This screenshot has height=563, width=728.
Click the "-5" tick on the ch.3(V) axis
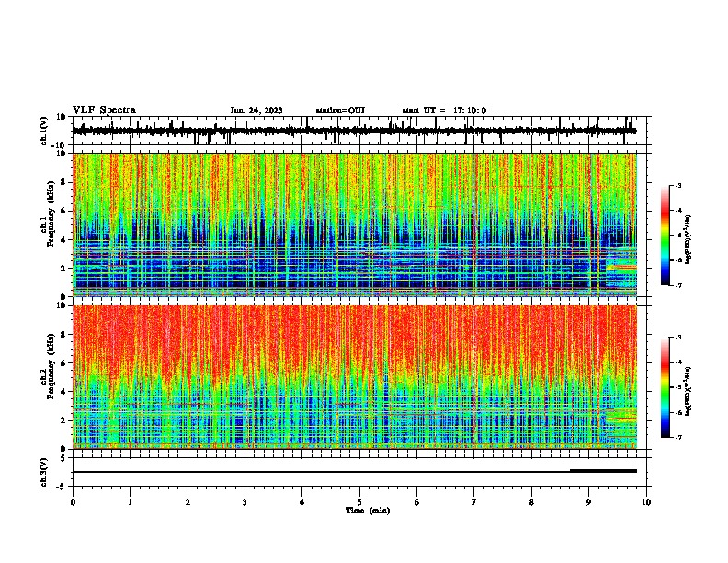click(x=62, y=487)
